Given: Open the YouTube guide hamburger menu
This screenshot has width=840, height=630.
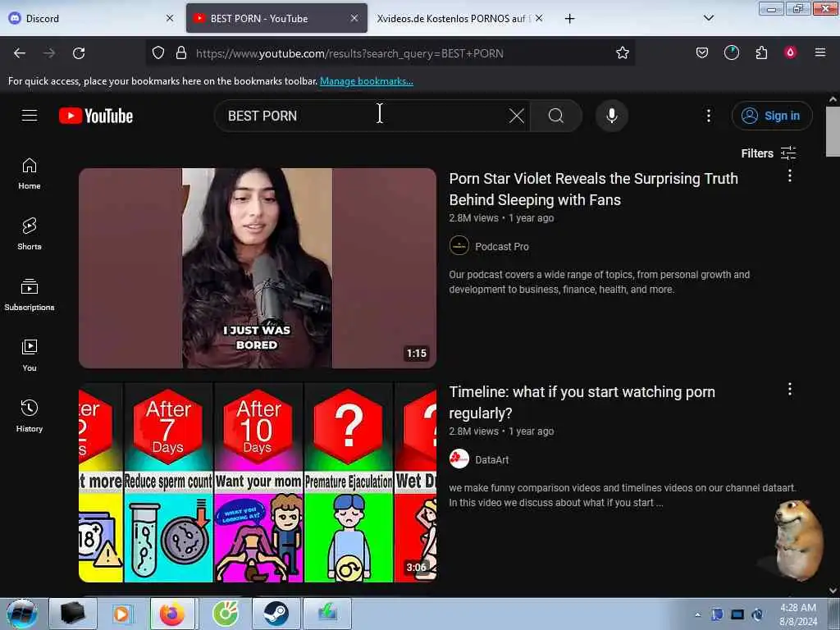Looking at the screenshot, I should [30, 116].
